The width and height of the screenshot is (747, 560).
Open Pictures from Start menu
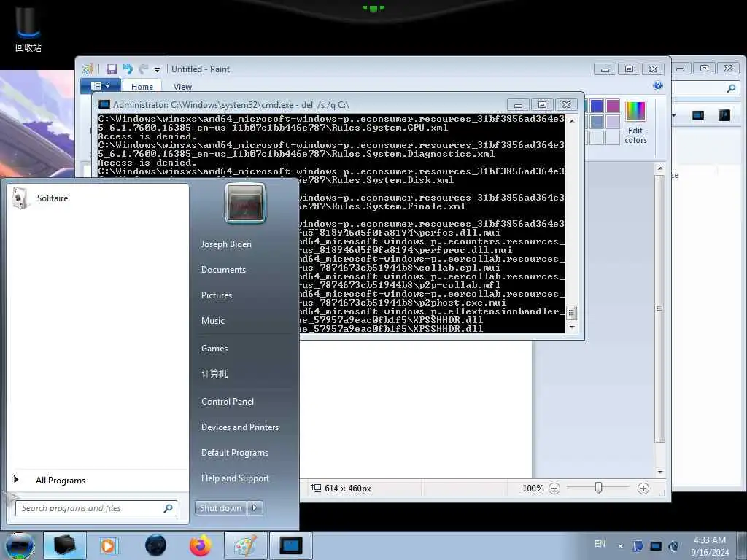217,295
